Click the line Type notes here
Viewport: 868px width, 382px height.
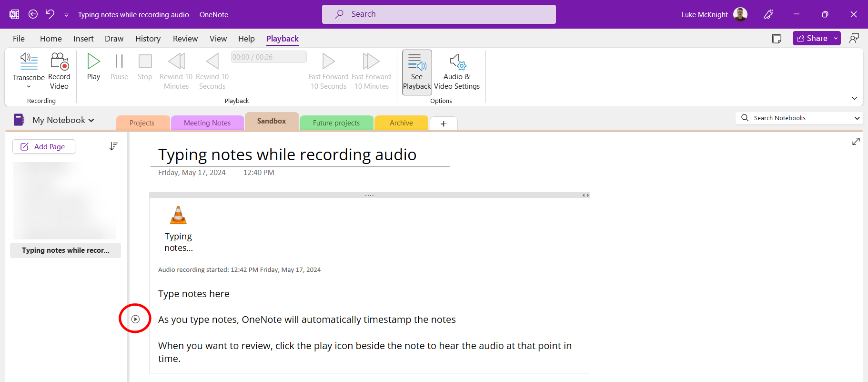[194, 294]
